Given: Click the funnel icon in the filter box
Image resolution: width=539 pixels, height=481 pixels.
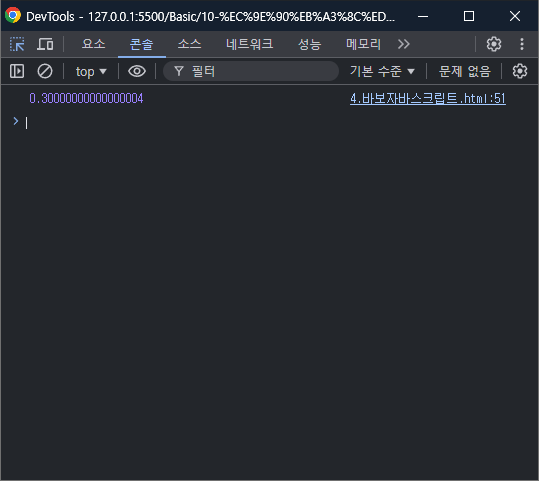Looking at the screenshot, I should (x=178, y=71).
